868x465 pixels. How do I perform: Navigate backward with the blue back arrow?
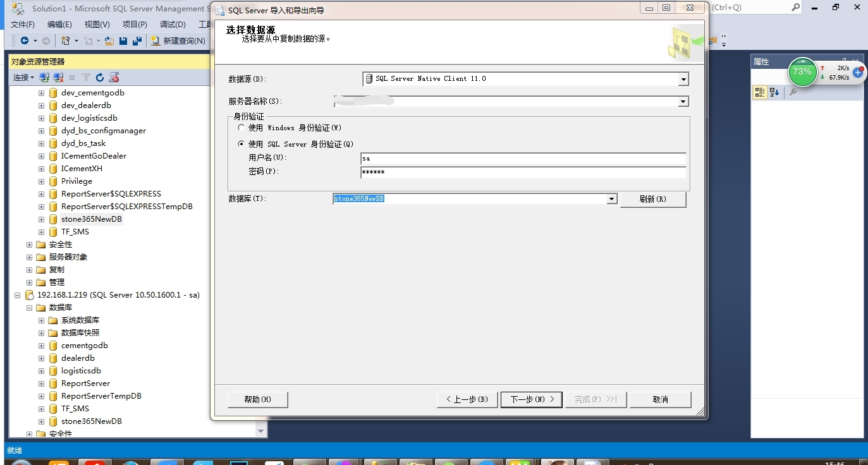click(x=25, y=41)
